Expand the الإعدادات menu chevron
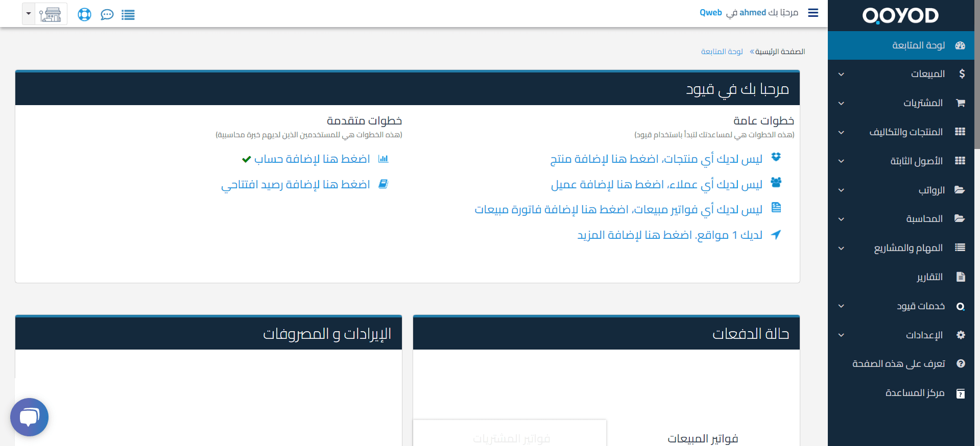Screen dimensions: 980x446 pyautogui.click(x=841, y=335)
